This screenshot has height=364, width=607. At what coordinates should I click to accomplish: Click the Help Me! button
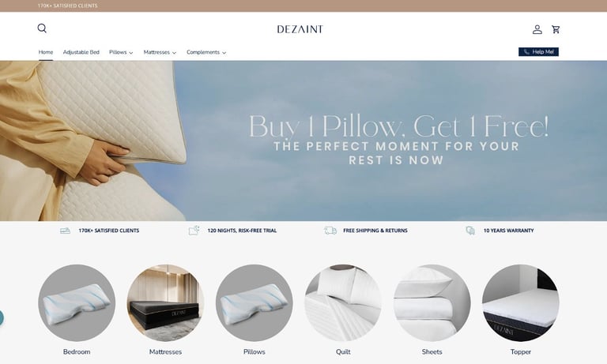pos(538,52)
